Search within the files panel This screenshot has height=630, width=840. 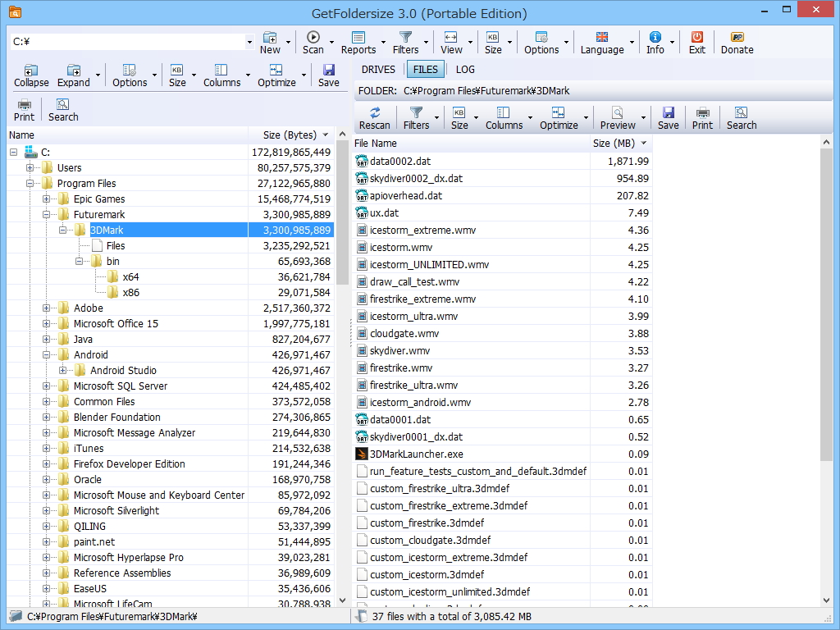point(742,118)
